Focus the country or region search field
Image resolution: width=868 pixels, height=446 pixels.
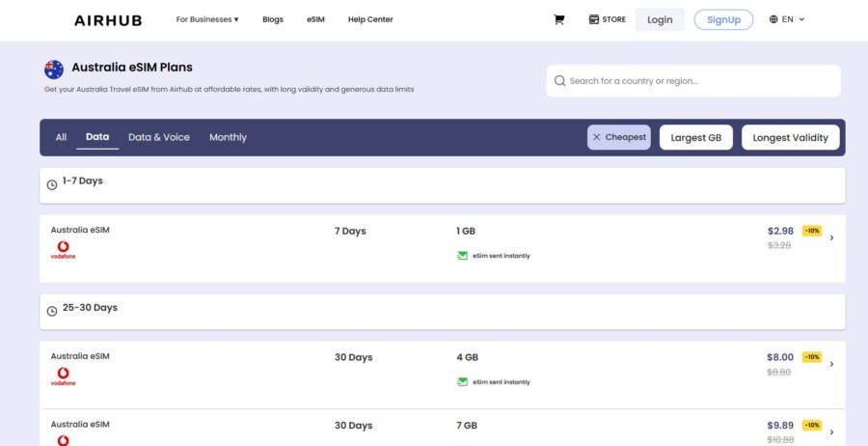click(x=693, y=81)
